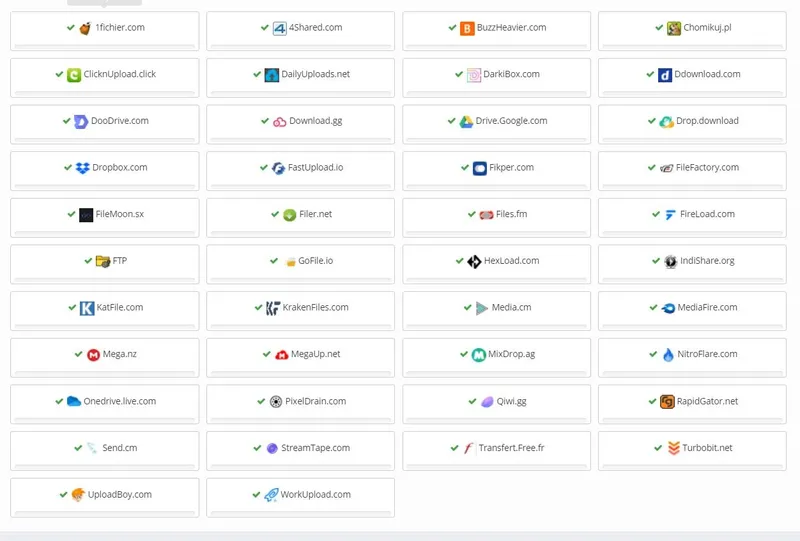
Task: Click the blue FireLoad.com F icon
Action: tap(670, 215)
